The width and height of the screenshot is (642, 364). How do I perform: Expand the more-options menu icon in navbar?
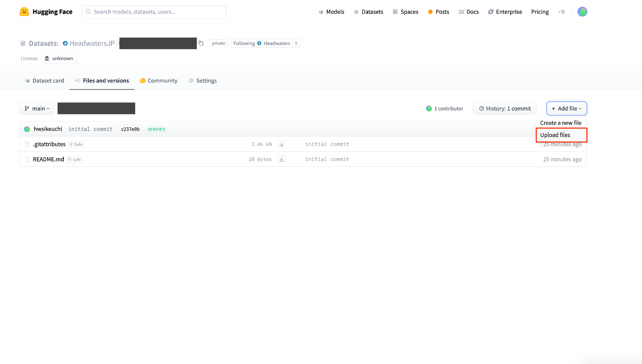pyautogui.click(x=561, y=12)
